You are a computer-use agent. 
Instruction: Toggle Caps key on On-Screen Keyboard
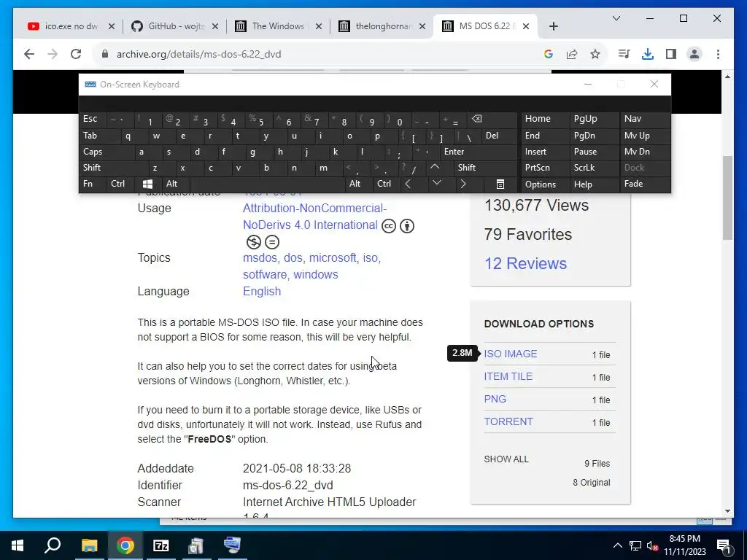(x=105, y=152)
